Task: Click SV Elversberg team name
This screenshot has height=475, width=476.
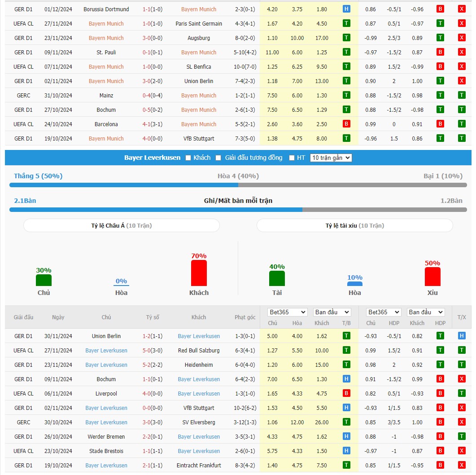Action: (199, 422)
